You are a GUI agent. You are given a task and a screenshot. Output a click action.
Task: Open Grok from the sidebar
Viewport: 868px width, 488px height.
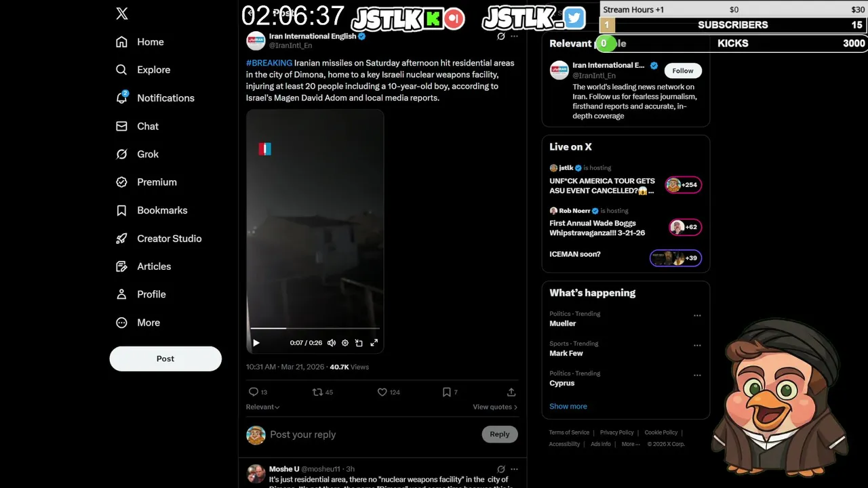(138, 155)
